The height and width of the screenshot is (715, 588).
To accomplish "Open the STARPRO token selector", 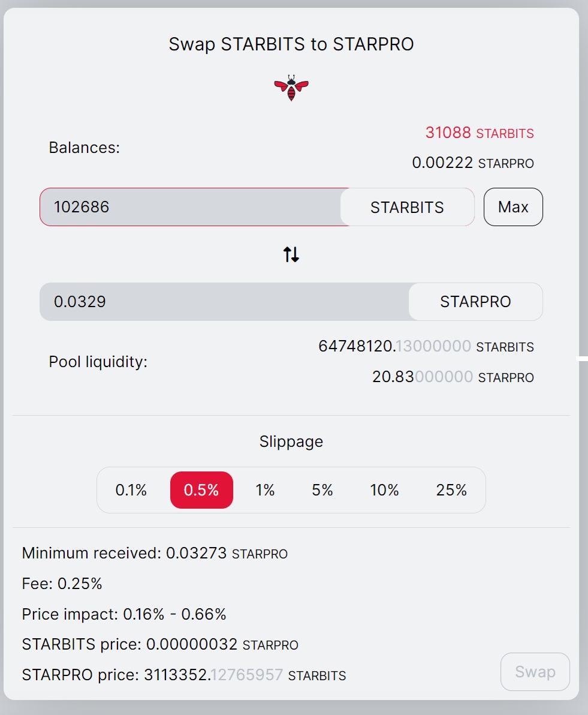I will pos(475,302).
